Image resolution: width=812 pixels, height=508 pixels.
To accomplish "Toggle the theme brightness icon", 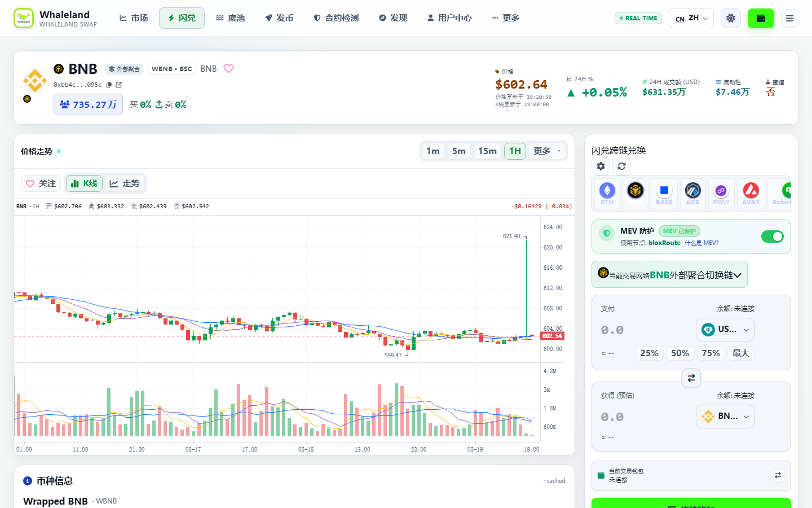I will 731,18.
